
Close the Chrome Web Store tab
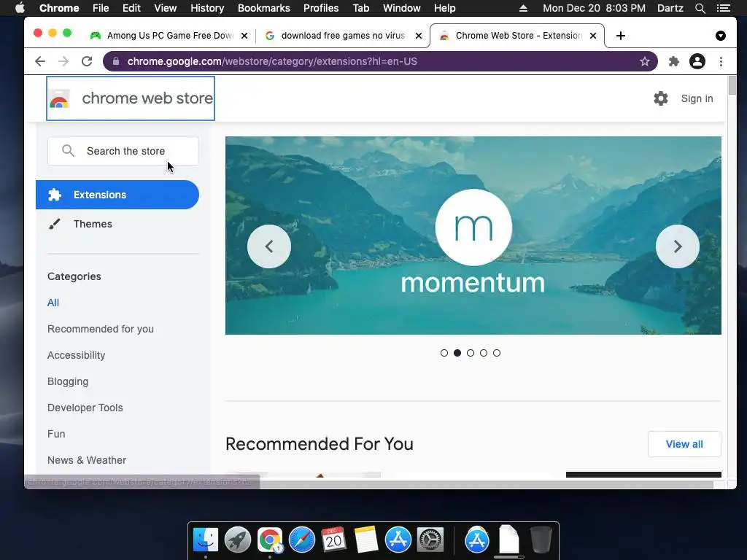pos(592,36)
